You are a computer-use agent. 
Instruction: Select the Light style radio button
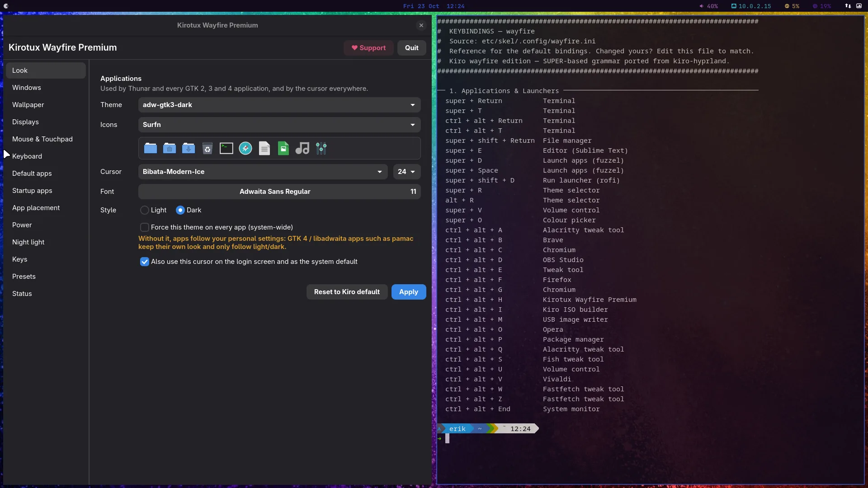pyautogui.click(x=145, y=210)
